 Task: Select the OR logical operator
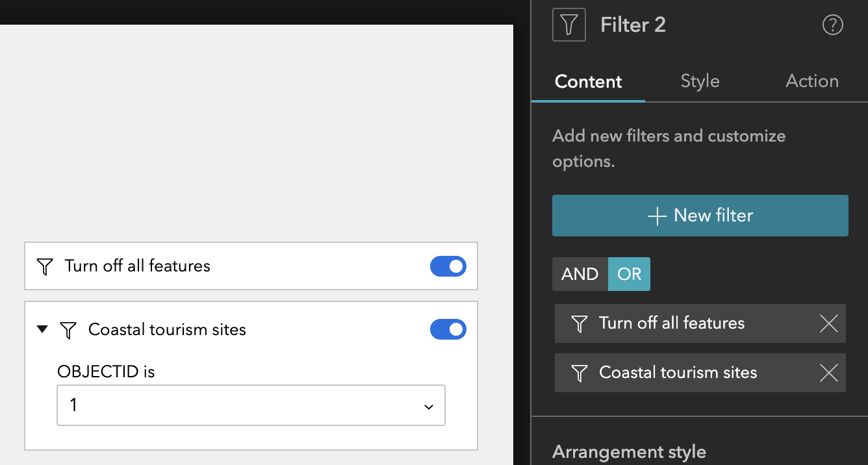click(629, 274)
